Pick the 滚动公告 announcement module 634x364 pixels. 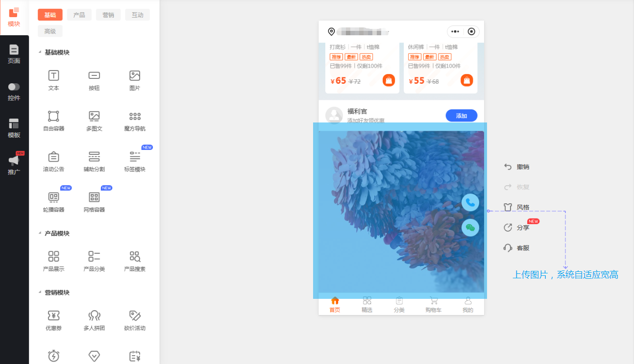(x=53, y=162)
